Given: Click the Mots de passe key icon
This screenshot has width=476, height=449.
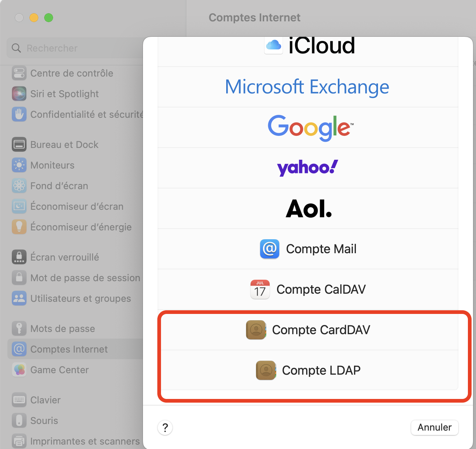Looking at the screenshot, I should point(19,329).
